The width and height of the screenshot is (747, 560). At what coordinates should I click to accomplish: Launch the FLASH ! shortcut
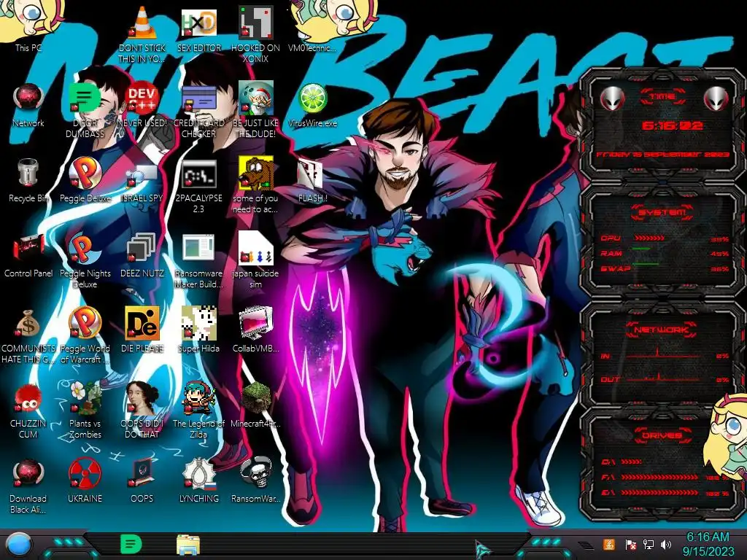point(312,181)
